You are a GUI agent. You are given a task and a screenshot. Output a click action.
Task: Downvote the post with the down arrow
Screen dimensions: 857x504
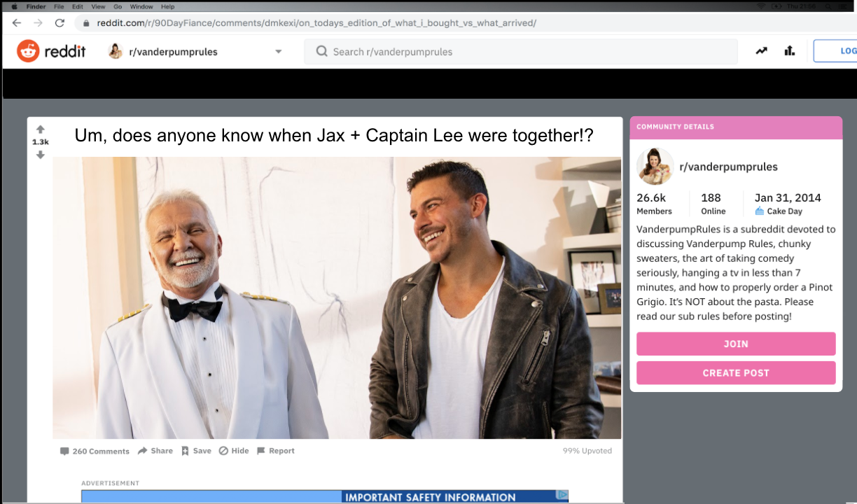[x=41, y=155]
